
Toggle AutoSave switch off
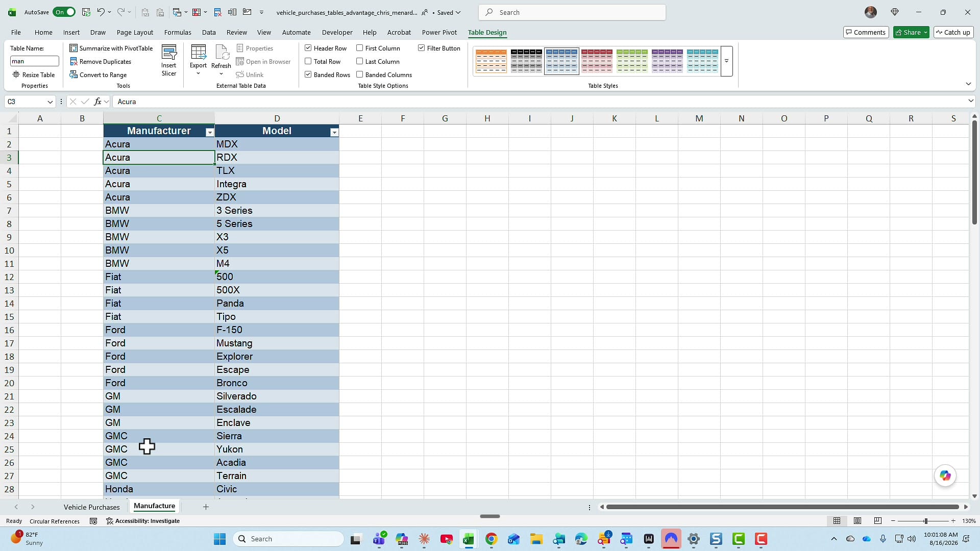(64, 12)
